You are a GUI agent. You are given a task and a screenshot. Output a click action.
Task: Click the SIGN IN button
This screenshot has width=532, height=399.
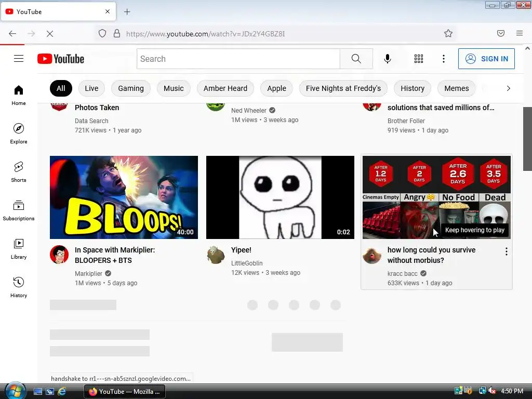(x=486, y=59)
